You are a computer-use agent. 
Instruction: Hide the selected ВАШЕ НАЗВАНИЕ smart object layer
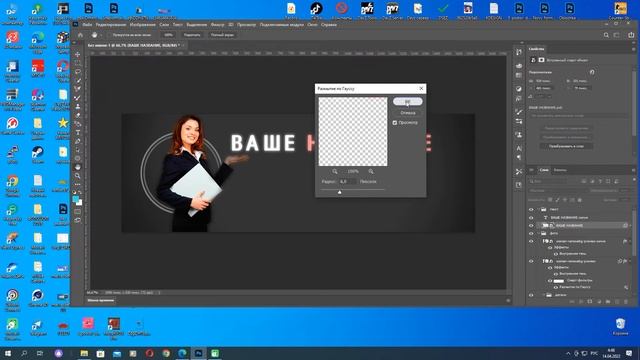[x=531, y=225]
